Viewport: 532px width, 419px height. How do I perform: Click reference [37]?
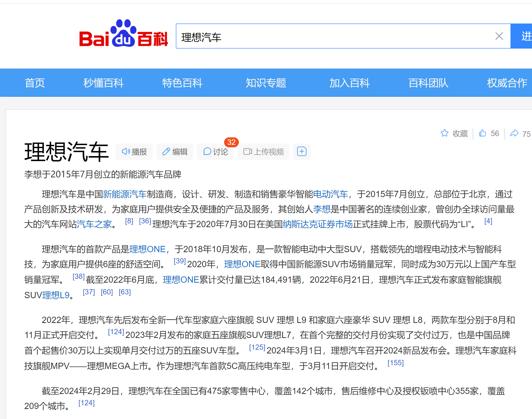[x=89, y=292]
